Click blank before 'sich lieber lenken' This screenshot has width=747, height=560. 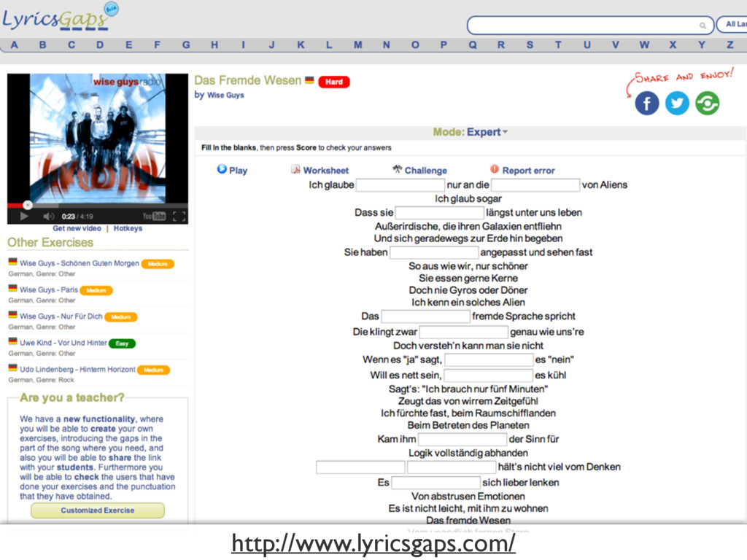[436, 483]
